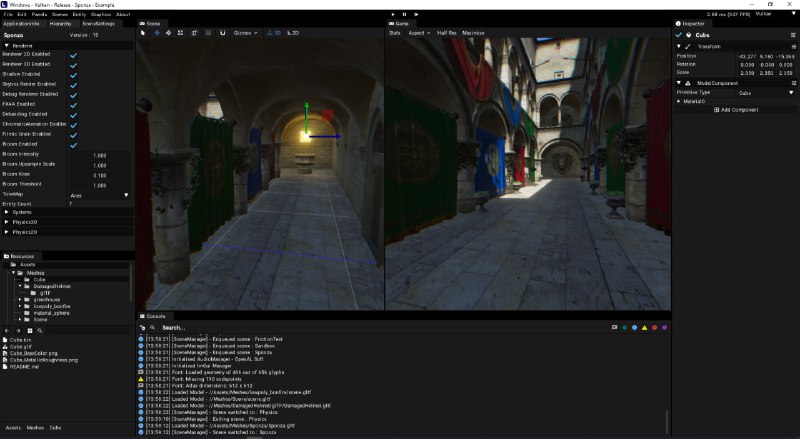Click the step-forward button in top bar
Viewport: 800px width, 439px height.
point(416,14)
